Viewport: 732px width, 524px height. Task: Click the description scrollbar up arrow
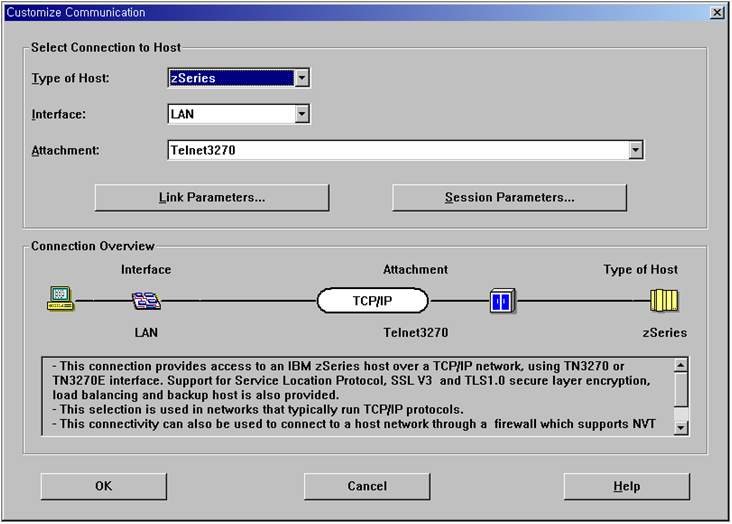click(x=681, y=365)
